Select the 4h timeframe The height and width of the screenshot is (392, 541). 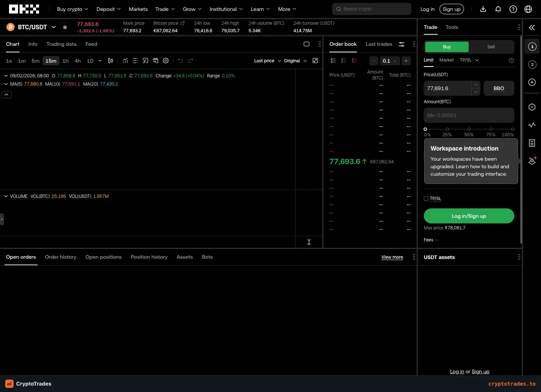pyautogui.click(x=78, y=61)
